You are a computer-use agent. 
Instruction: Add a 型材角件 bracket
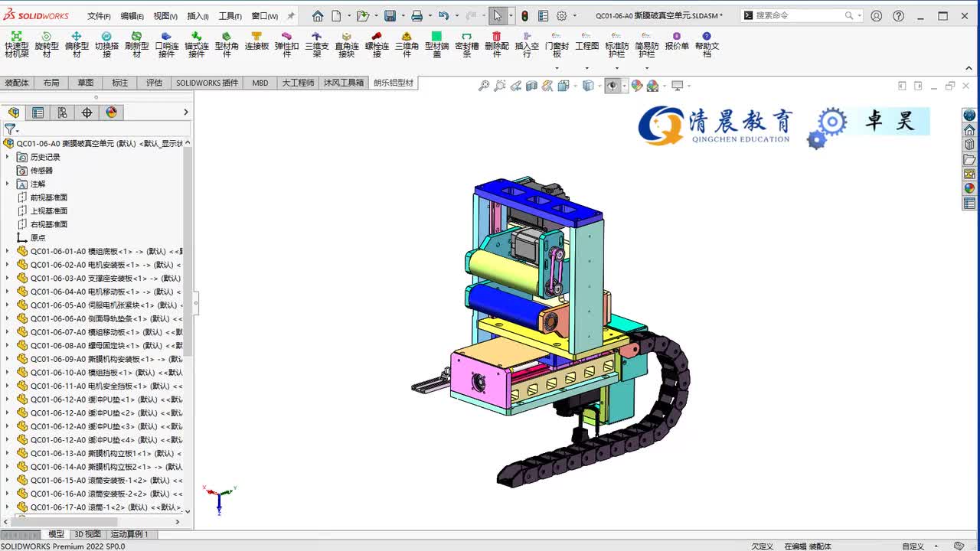[227, 45]
